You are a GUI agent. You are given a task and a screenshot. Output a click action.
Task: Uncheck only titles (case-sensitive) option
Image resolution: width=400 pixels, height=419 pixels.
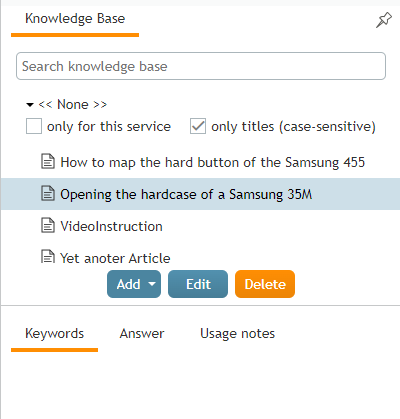click(198, 126)
